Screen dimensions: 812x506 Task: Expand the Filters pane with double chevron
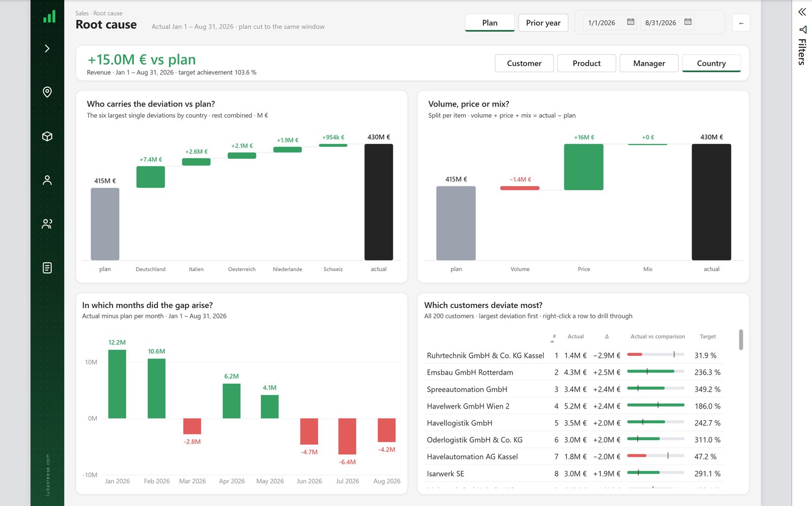pos(802,12)
